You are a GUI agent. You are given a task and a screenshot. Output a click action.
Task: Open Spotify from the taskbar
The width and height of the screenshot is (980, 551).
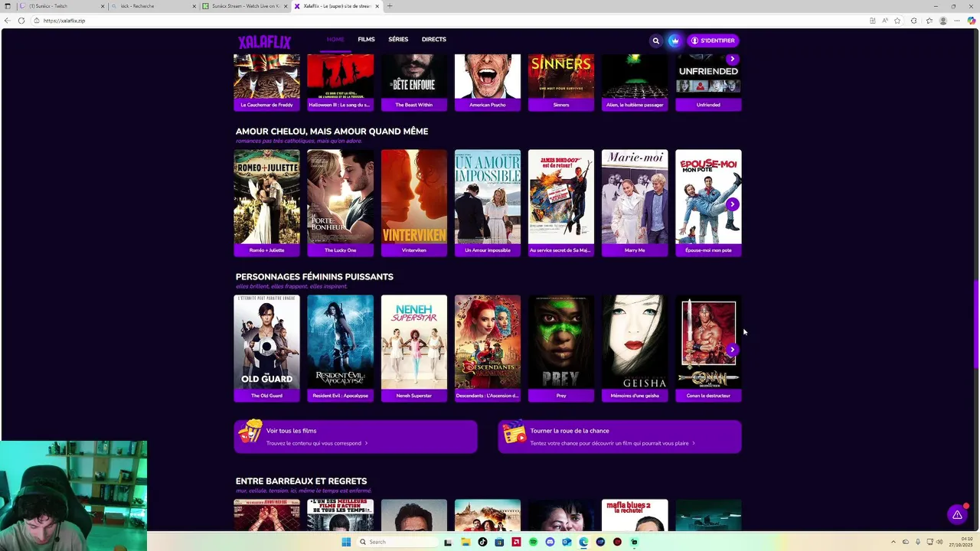533,542
